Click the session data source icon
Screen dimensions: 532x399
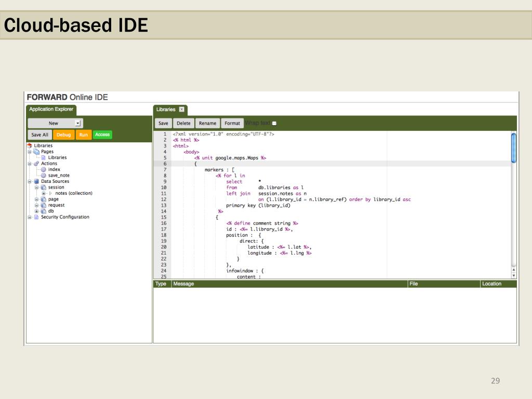pos(44,187)
